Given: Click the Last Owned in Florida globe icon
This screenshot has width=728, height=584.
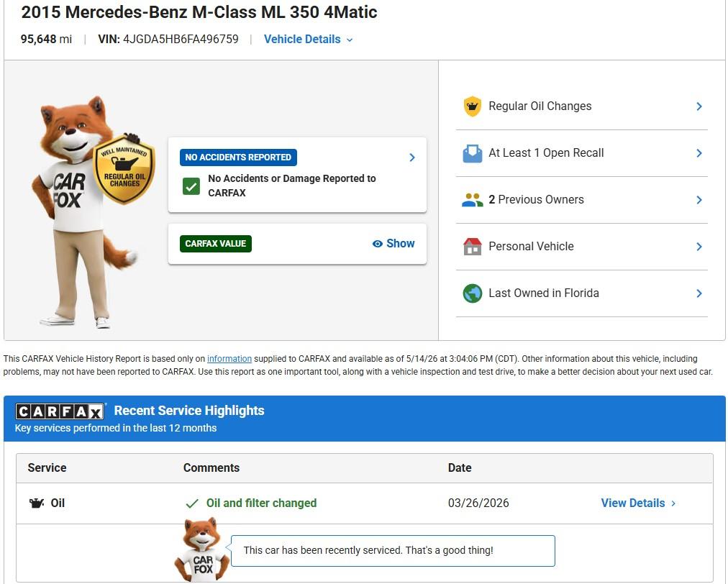Looking at the screenshot, I should 472,293.
